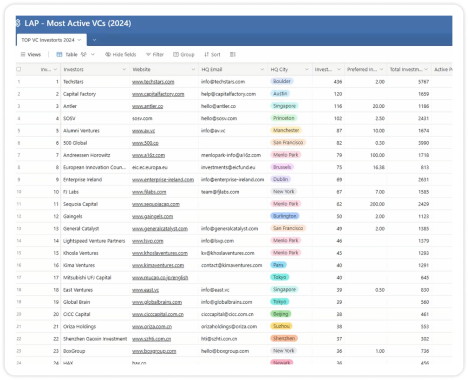The height and width of the screenshot is (380, 468).
Task: Select the SOSV investor cell
Action: coord(95,118)
